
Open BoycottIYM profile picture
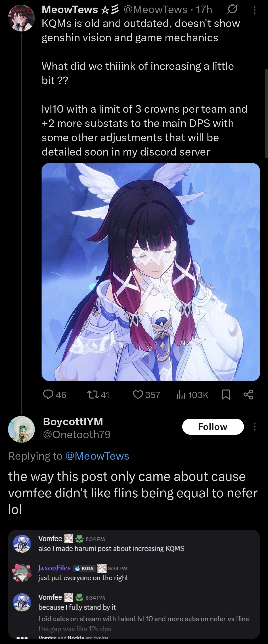click(21, 429)
